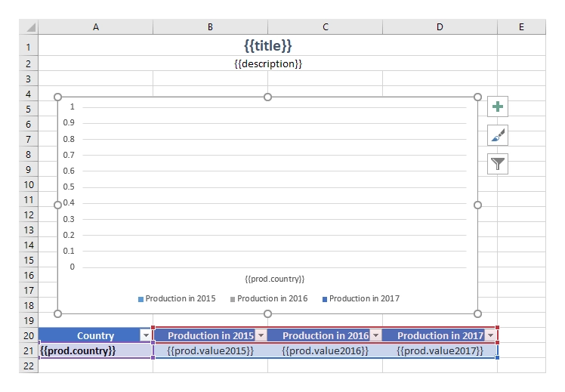
Task: Click the bottom-center chart resize handle
Action: coord(267,313)
